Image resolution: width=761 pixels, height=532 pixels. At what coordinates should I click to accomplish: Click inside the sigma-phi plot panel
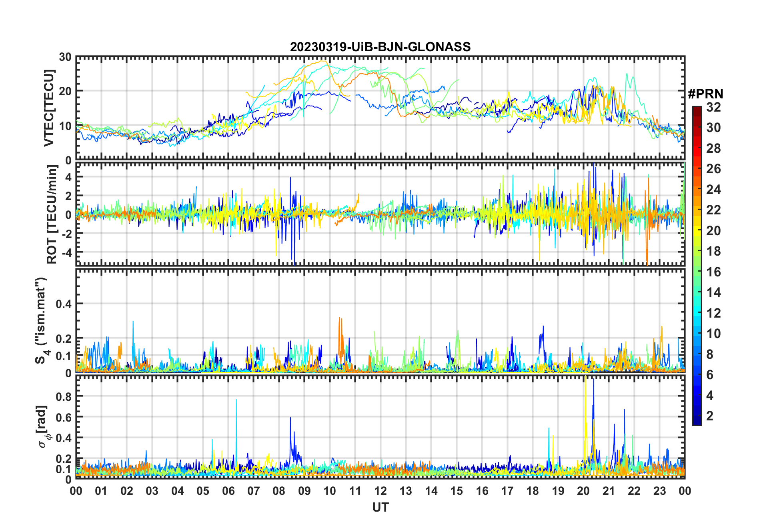380,427
